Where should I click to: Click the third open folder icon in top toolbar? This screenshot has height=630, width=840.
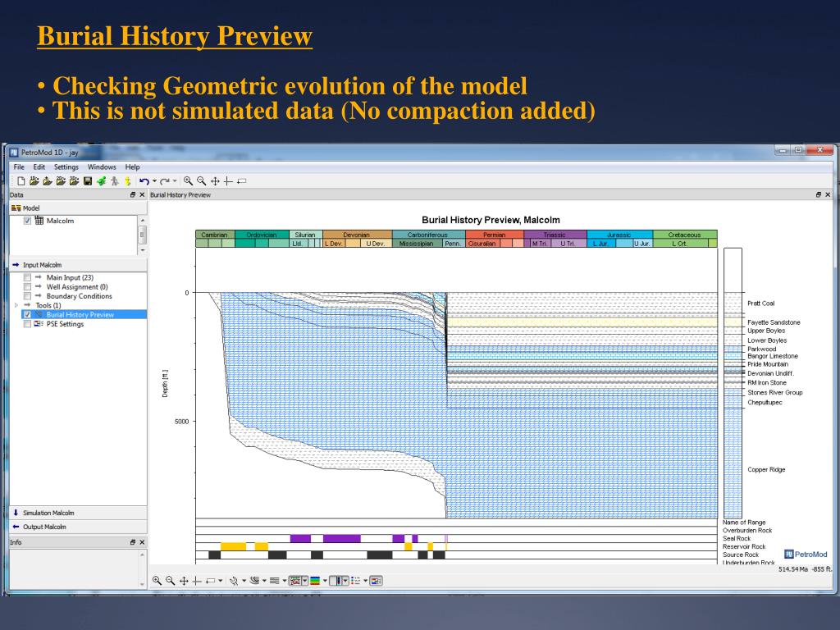coord(61,181)
